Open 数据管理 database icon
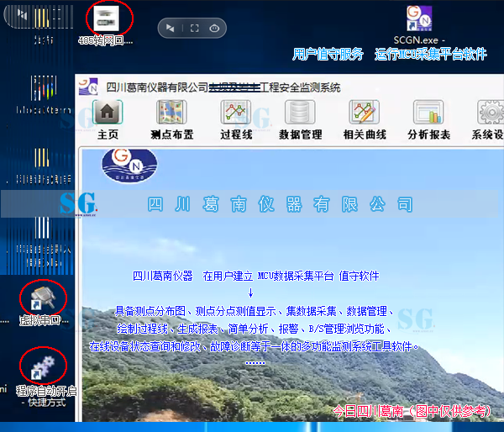This screenshot has height=432, width=504. tap(300, 113)
